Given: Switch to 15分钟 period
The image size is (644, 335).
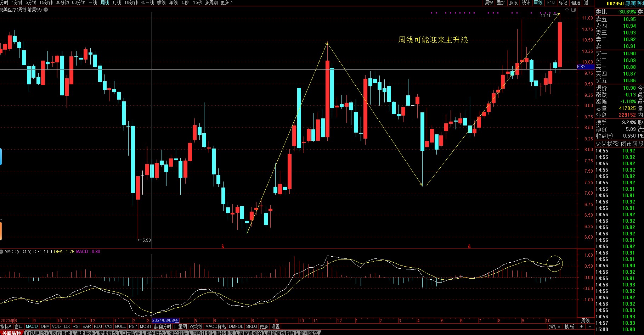Looking at the screenshot, I should click(46, 2).
